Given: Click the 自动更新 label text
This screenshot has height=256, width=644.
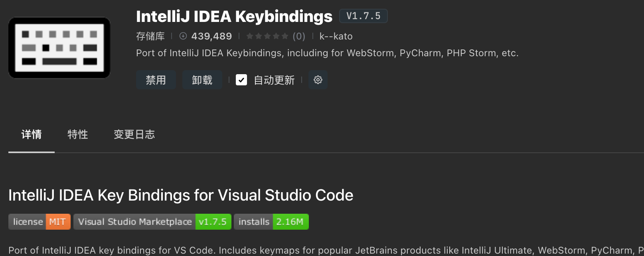Looking at the screenshot, I should [274, 80].
